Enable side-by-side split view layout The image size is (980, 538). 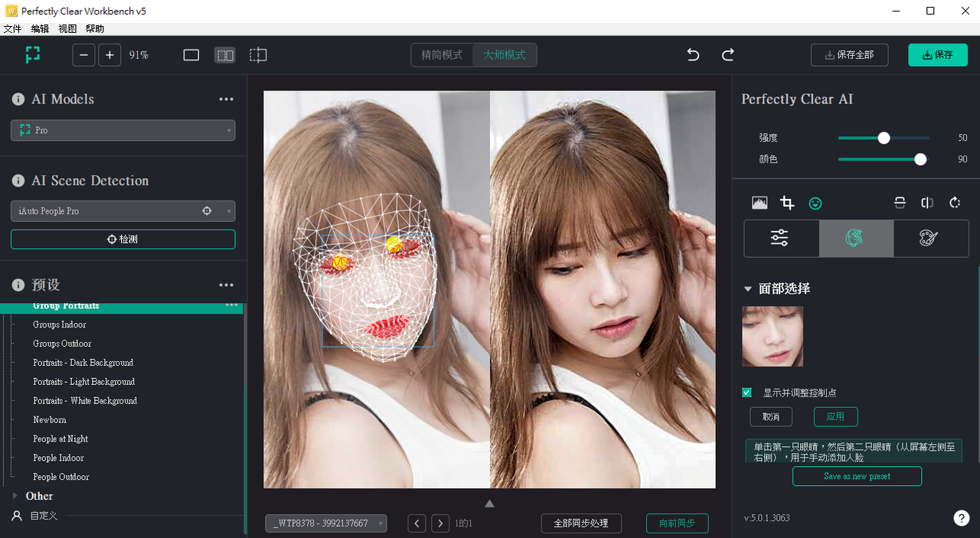pyautogui.click(x=224, y=55)
